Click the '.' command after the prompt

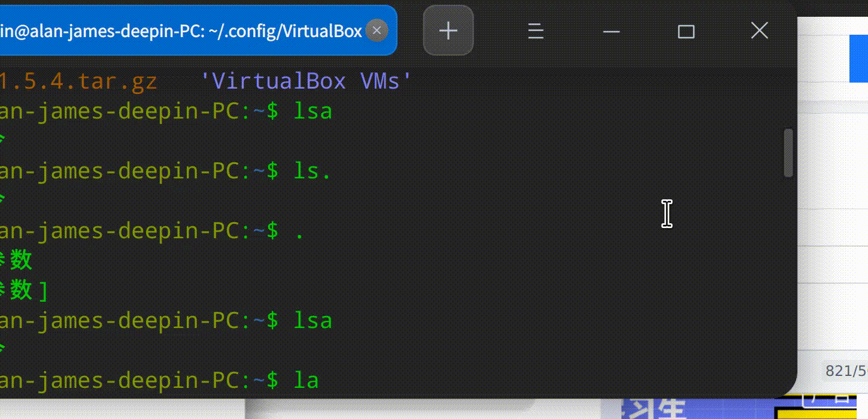pos(299,231)
